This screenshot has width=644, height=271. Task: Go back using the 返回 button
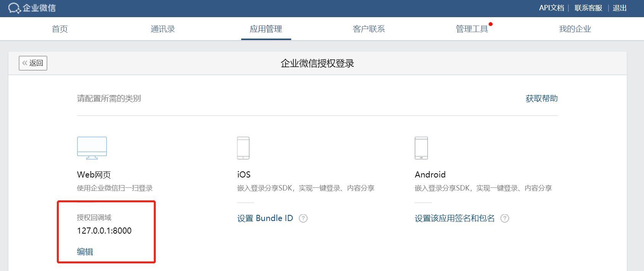33,63
